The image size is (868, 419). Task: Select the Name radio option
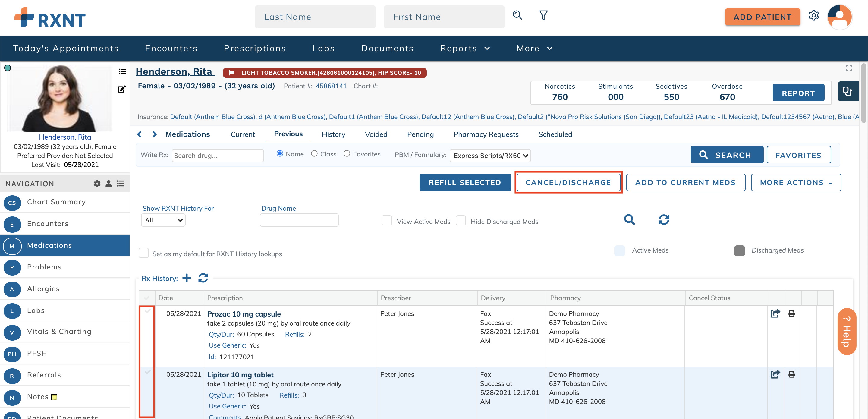click(x=280, y=154)
